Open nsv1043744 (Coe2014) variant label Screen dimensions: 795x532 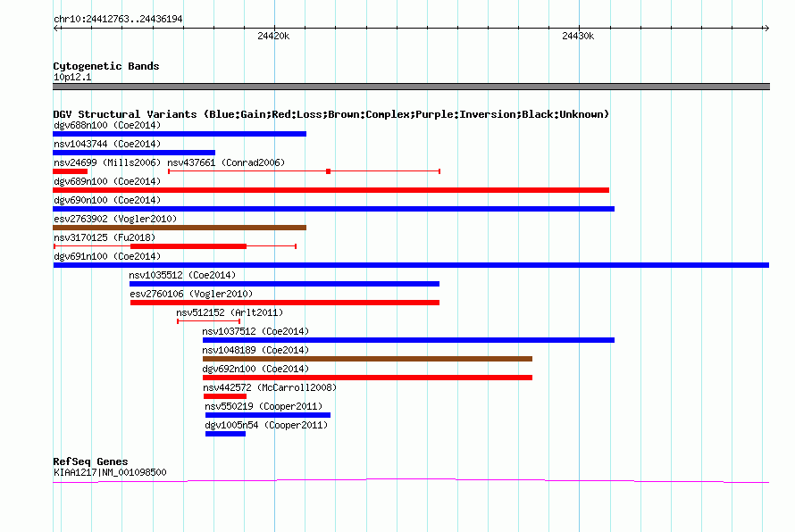[107, 144]
